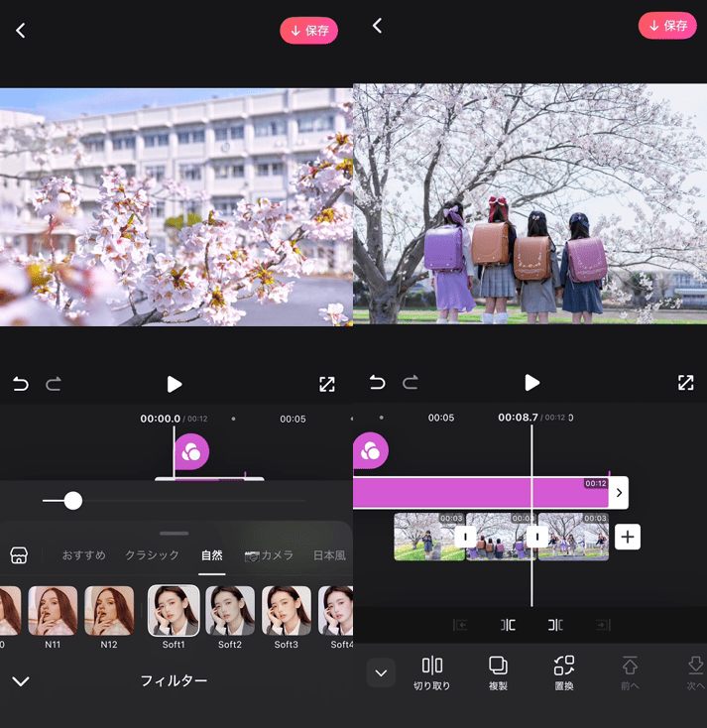The height and width of the screenshot is (728, 707).
Task: Click the 置換 replace icon
Action: (563, 666)
